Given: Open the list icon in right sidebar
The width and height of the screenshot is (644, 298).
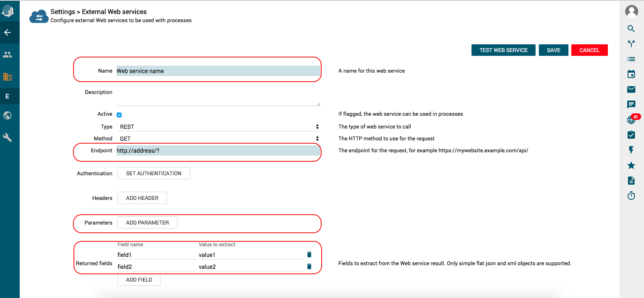Looking at the screenshot, I should (631, 59).
